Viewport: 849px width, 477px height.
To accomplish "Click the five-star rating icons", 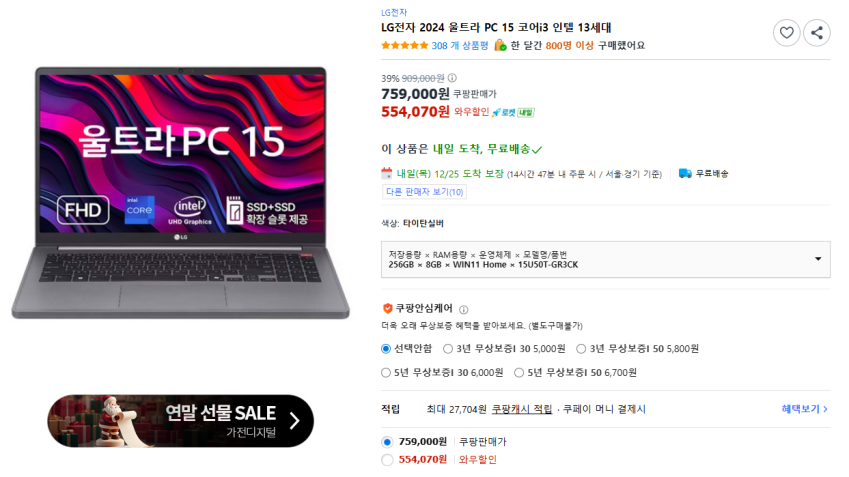I will [404, 45].
